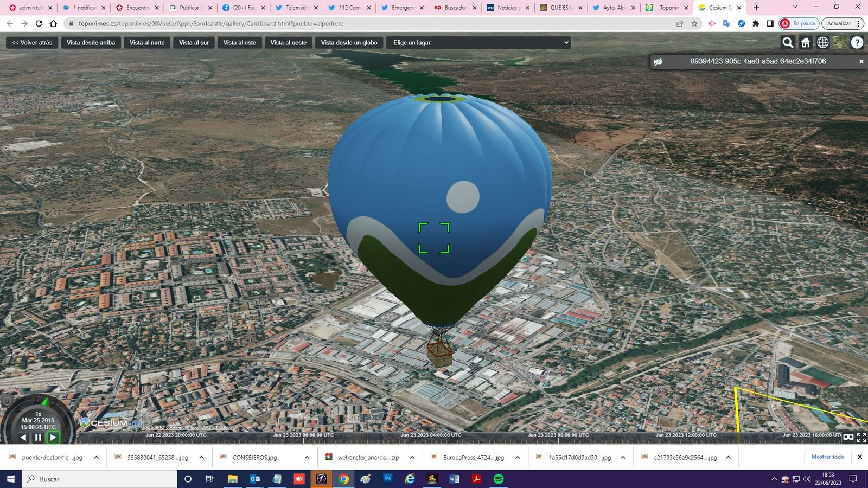This screenshot has width=868, height=488.
Task: Click the Cesium home view button
Action: (x=806, y=42)
